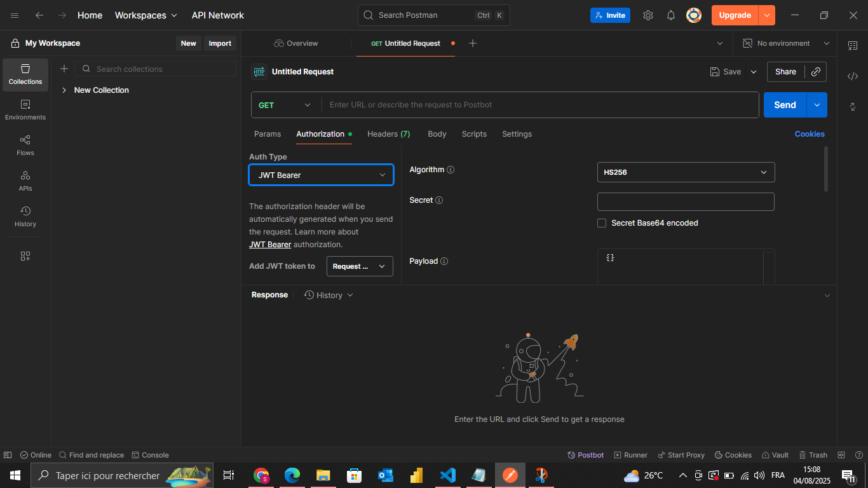This screenshot has width=868, height=488.
Task: Go forward with the right arrow
Action: pyautogui.click(x=62, y=15)
